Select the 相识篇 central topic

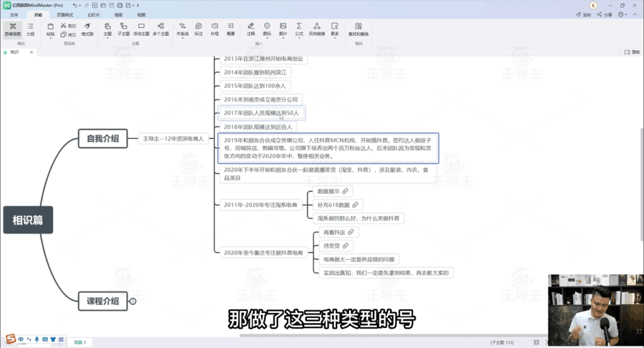pyautogui.click(x=28, y=220)
